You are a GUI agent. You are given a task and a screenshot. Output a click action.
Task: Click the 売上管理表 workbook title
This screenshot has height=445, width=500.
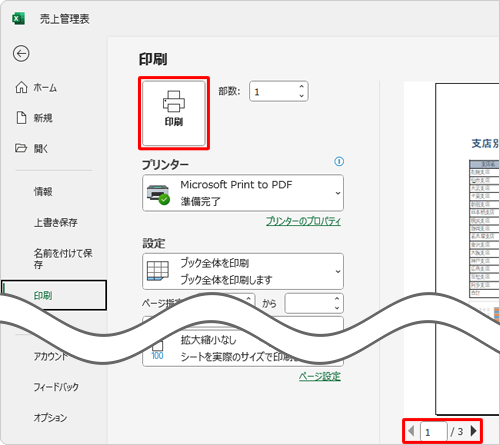pos(65,19)
